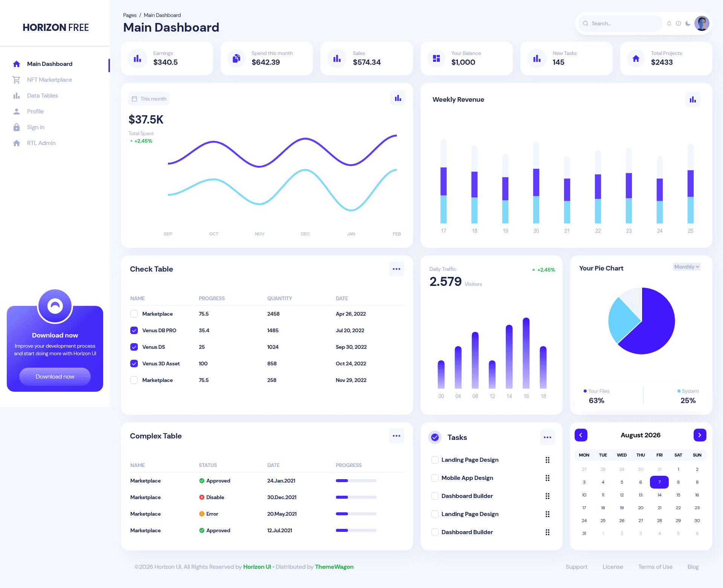Open the Terms of Use footer link

pos(655,567)
